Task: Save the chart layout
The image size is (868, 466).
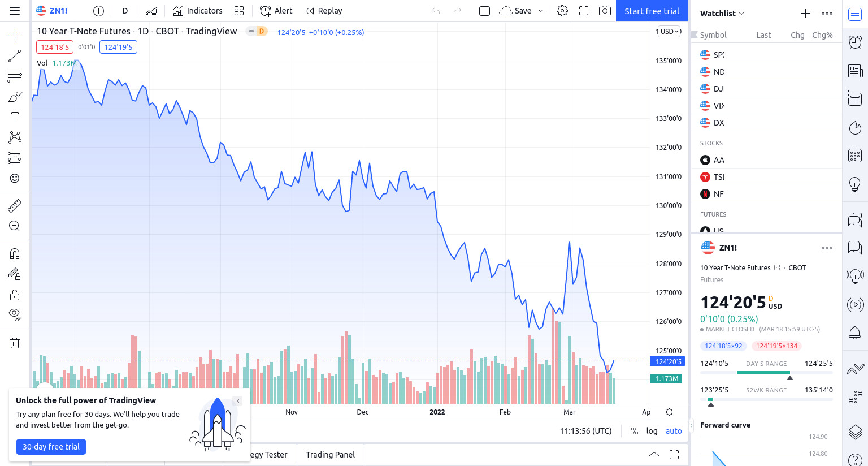Action: tap(515, 11)
